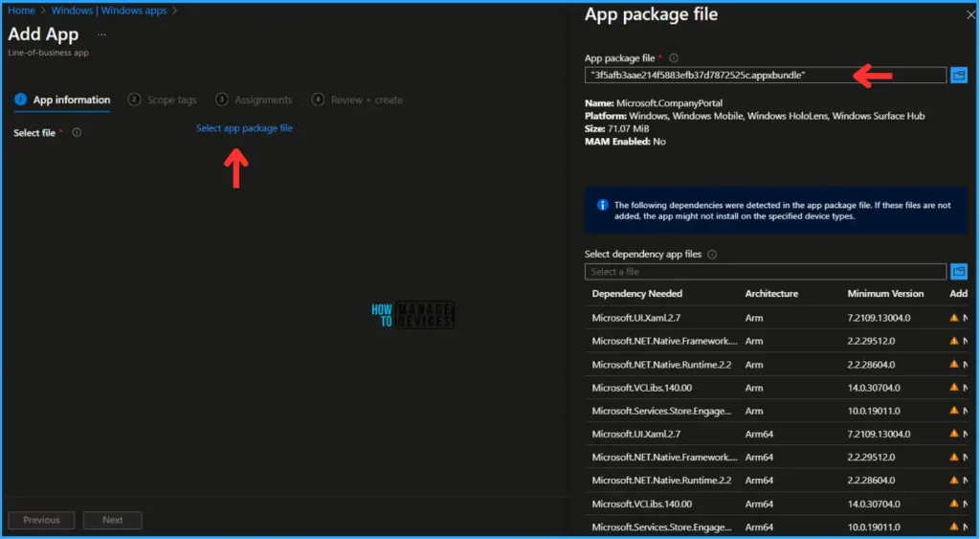The height and width of the screenshot is (539, 980).
Task: Select Microsoft.VCLibs.140.00 Arm64 row
Action: (x=776, y=504)
